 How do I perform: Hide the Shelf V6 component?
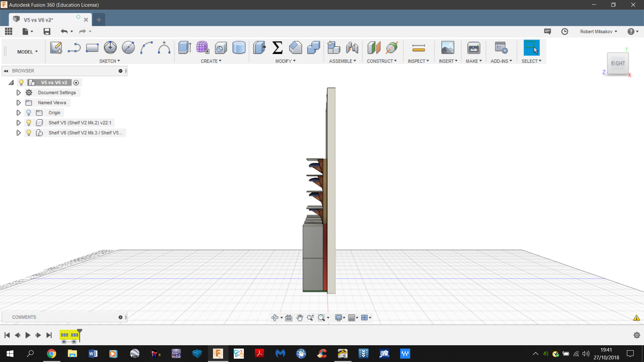point(29,133)
